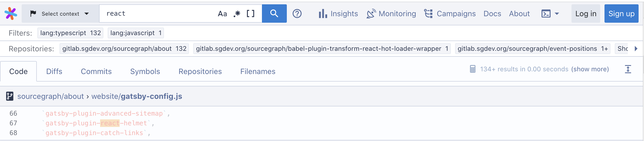Switch to the Diffs tab
644x141 pixels.
click(x=54, y=71)
